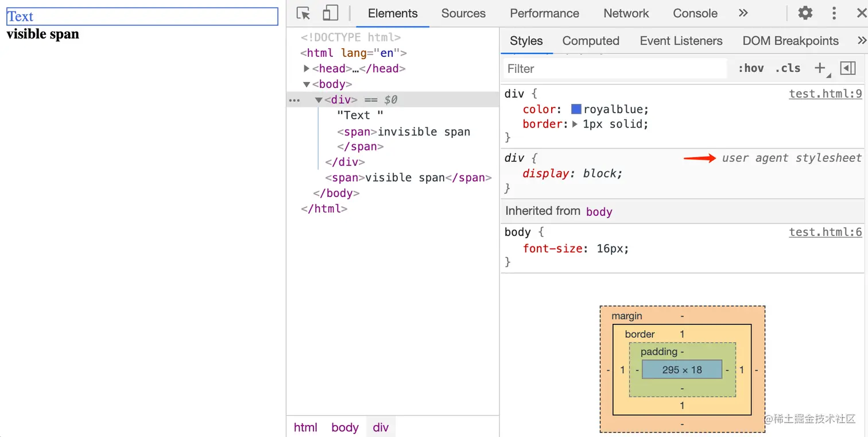868x437 pixels.
Task: Click the margin label in box model
Action: (x=627, y=316)
